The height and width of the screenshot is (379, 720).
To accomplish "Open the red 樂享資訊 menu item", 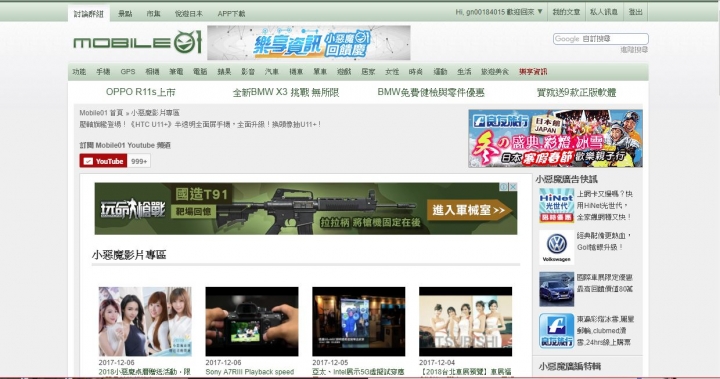I will tap(533, 72).
